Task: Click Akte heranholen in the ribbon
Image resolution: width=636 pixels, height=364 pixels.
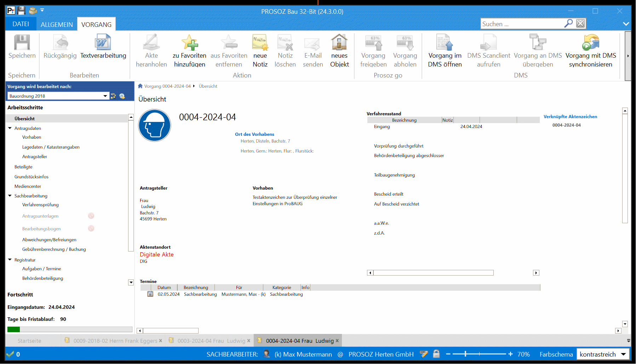Action: [151, 51]
